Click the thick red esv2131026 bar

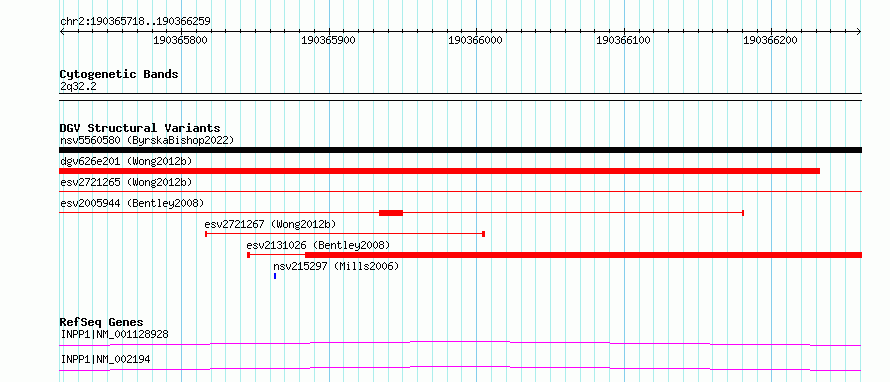583,255
